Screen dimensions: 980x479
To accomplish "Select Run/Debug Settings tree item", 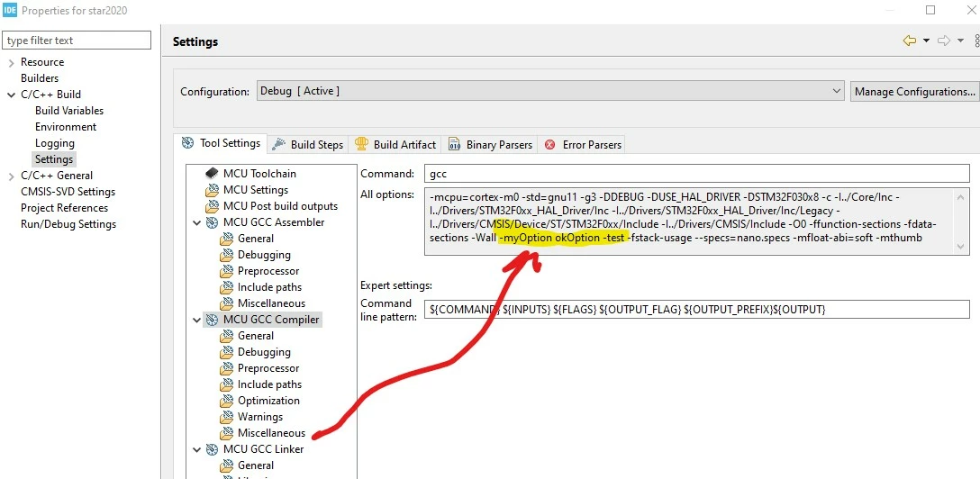I will [68, 224].
